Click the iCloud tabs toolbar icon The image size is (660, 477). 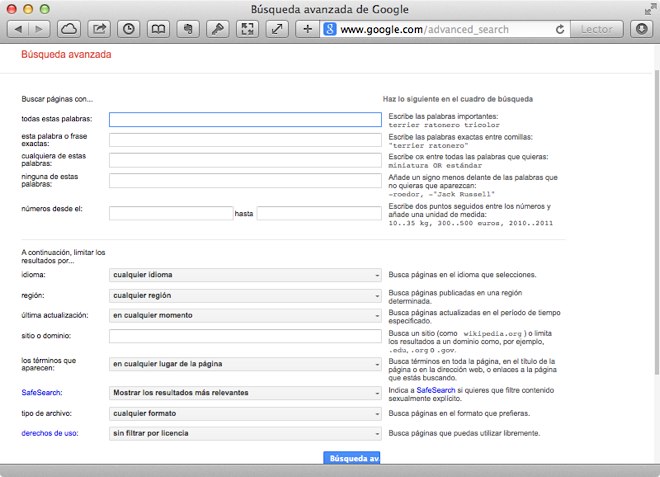(x=70, y=29)
